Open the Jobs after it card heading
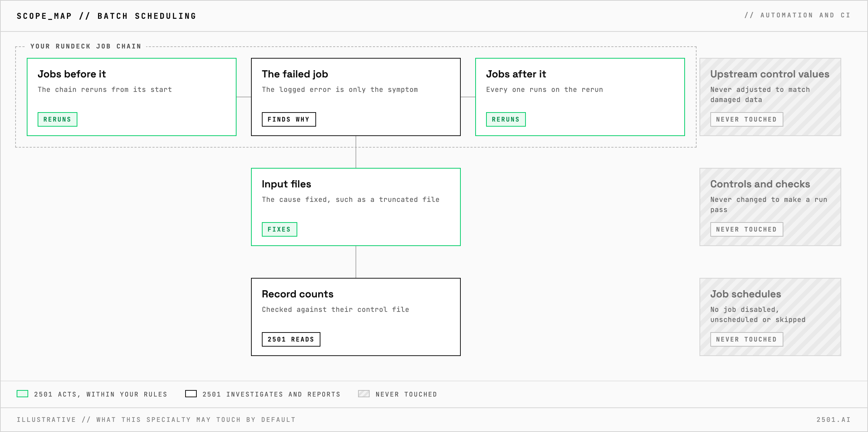This screenshot has width=868, height=432. pos(516,74)
